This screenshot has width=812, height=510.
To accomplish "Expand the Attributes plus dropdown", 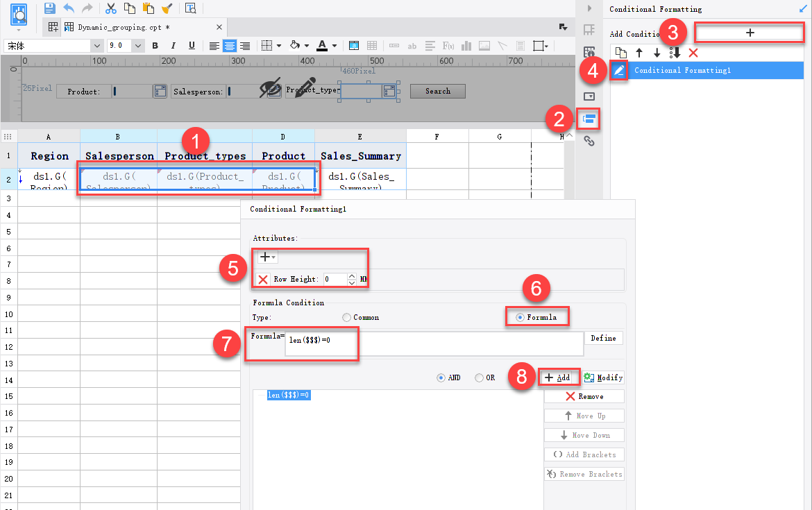I will pos(267,256).
